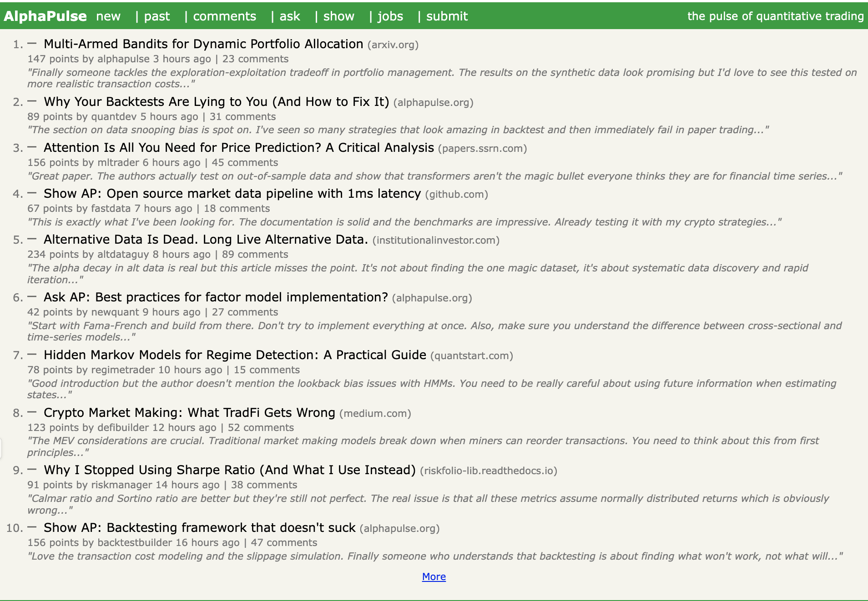Open '89 comments' thread
This screenshot has width=868, height=601.
[255, 255]
